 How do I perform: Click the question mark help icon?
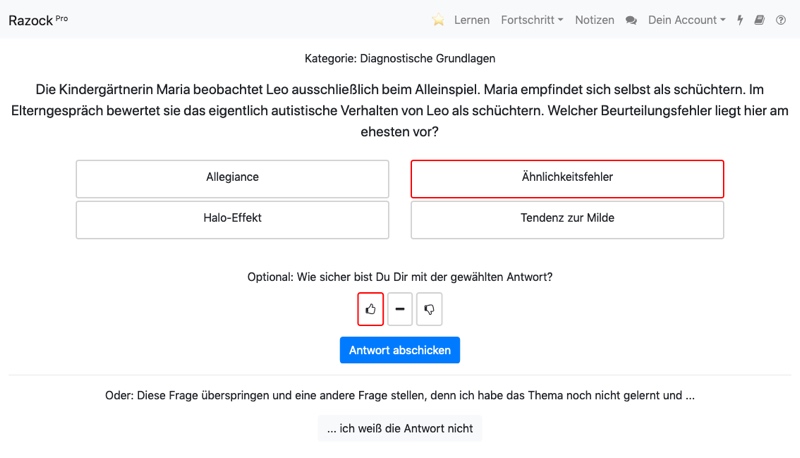[781, 20]
